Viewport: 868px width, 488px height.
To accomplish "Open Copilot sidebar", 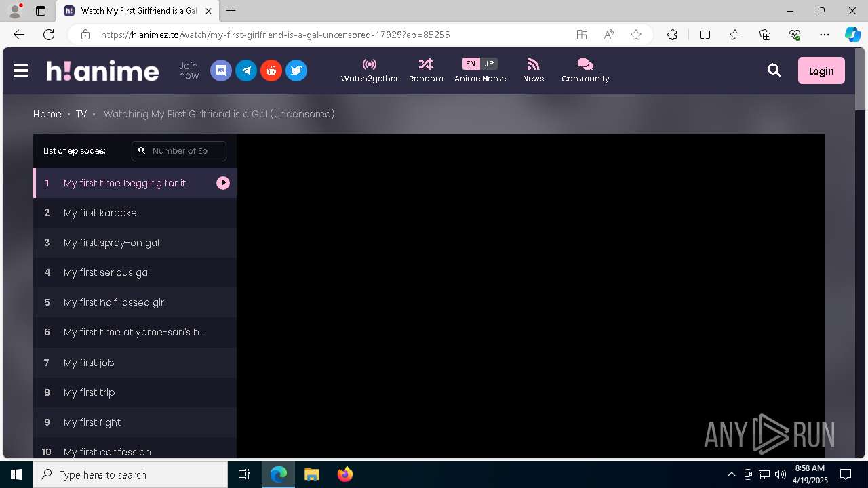I will (x=852, y=35).
